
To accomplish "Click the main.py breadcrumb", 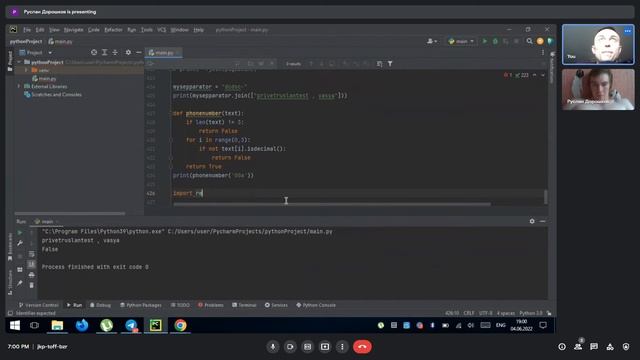I will [x=60, y=41].
